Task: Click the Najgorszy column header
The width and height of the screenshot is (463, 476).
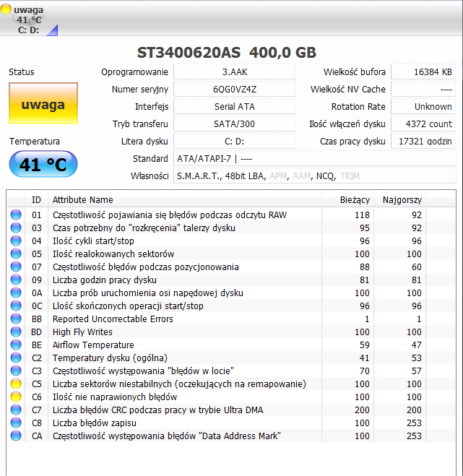Action: tap(399, 200)
